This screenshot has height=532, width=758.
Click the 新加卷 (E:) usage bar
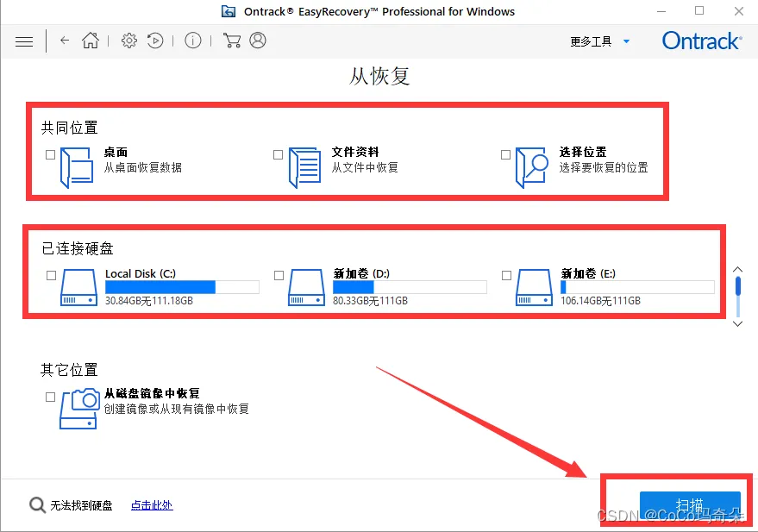point(637,287)
